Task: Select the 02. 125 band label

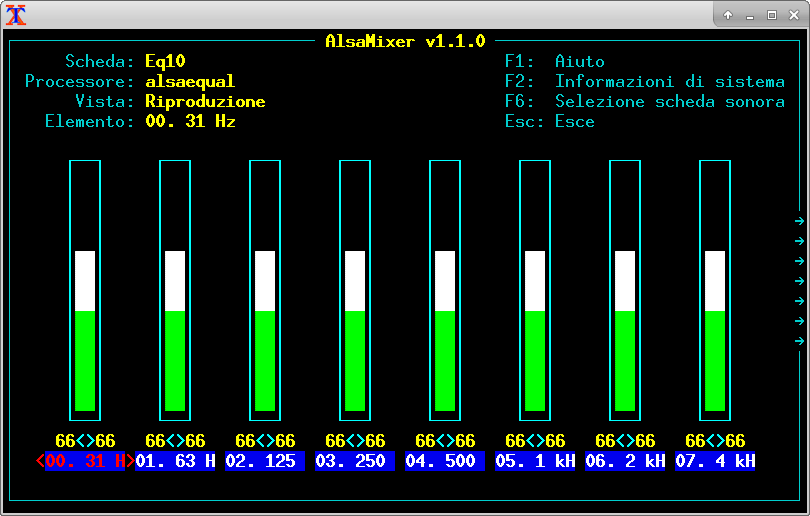Action: point(265,461)
